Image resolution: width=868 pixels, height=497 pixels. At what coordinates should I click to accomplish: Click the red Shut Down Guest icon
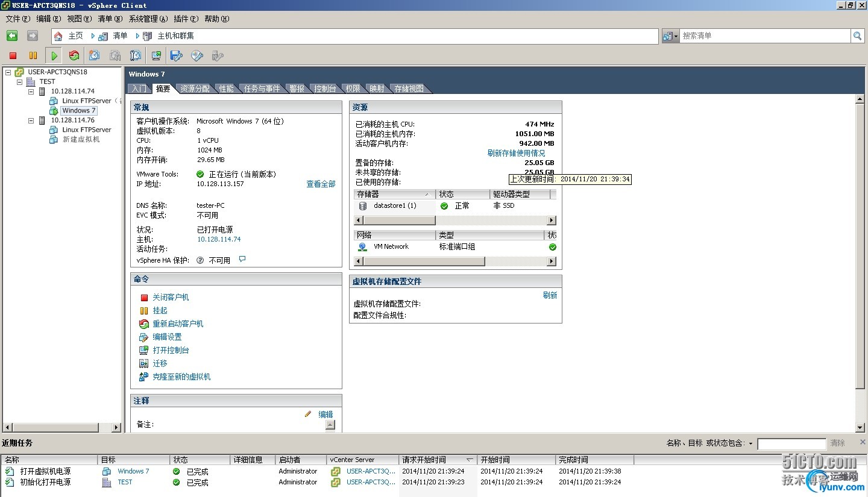click(144, 298)
